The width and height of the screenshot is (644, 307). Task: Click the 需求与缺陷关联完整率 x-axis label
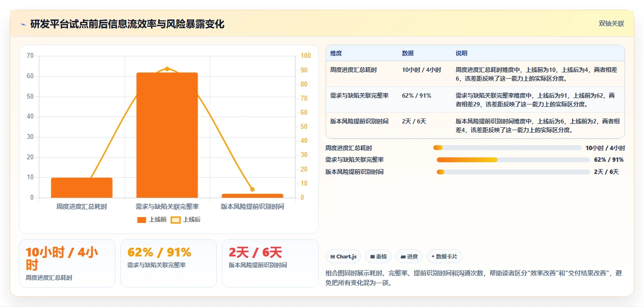pyautogui.click(x=167, y=206)
